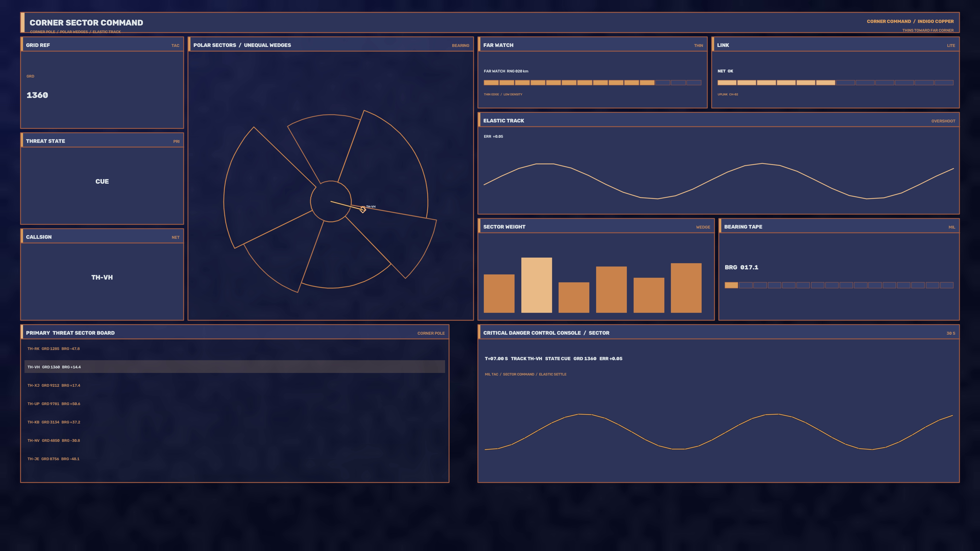Click the CORNER SECTOR COMMAND main title
This screenshot has height=551, width=980.
(86, 23)
